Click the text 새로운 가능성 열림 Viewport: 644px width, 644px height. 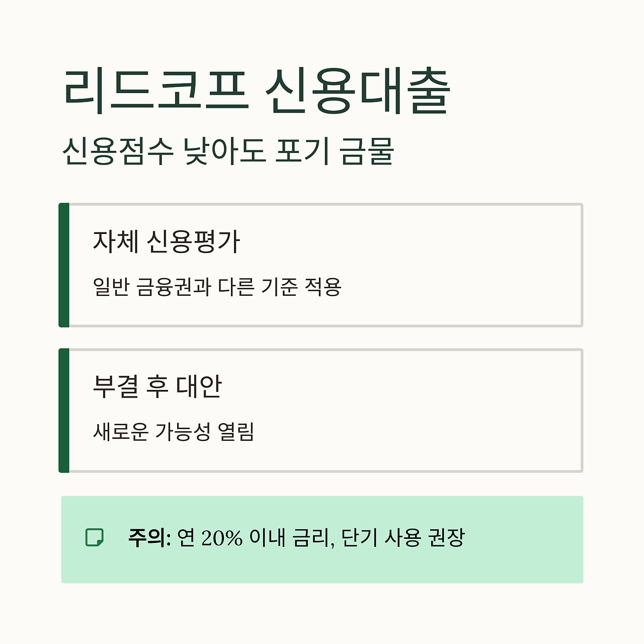tap(174, 432)
